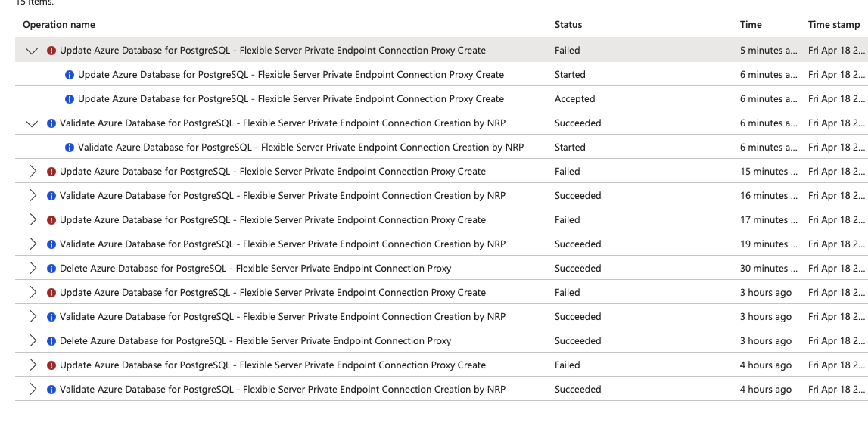Click the error icon on the Update failed 17 minutes ago

pyautogui.click(x=51, y=220)
